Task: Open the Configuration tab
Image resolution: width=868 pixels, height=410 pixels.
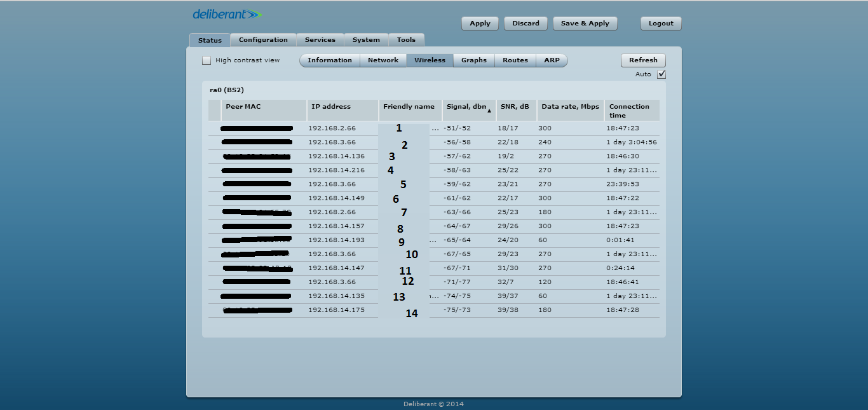Action: point(263,40)
